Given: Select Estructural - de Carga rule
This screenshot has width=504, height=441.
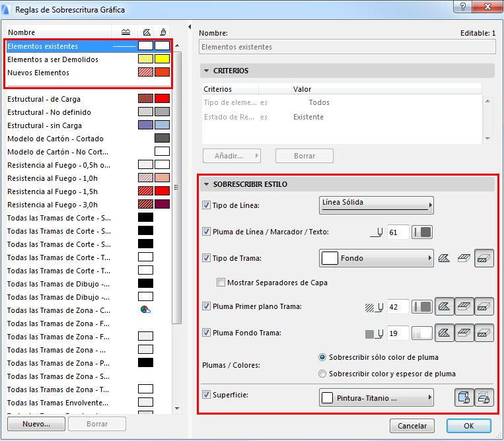Looking at the screenshot, I should [x=44, y=99].
